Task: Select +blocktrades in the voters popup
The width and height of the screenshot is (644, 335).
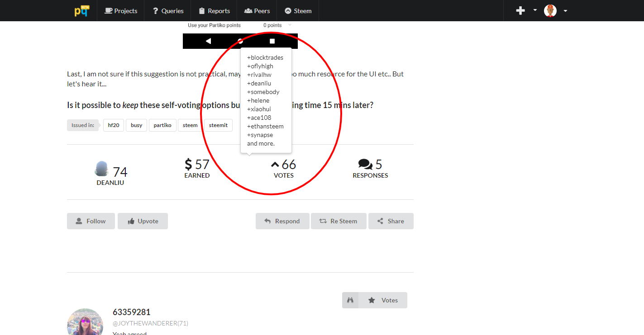Action: tap(265, 57)
